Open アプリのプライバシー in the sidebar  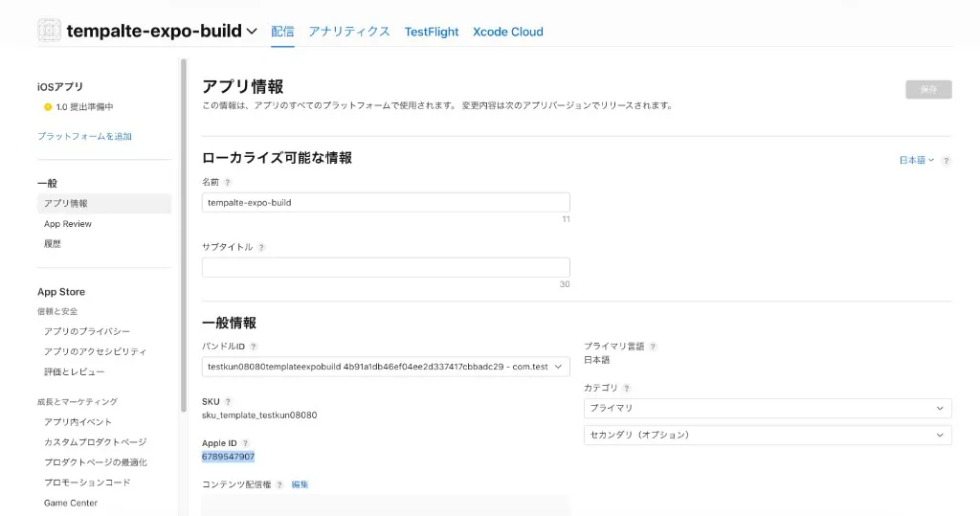(x=87, y=331)
